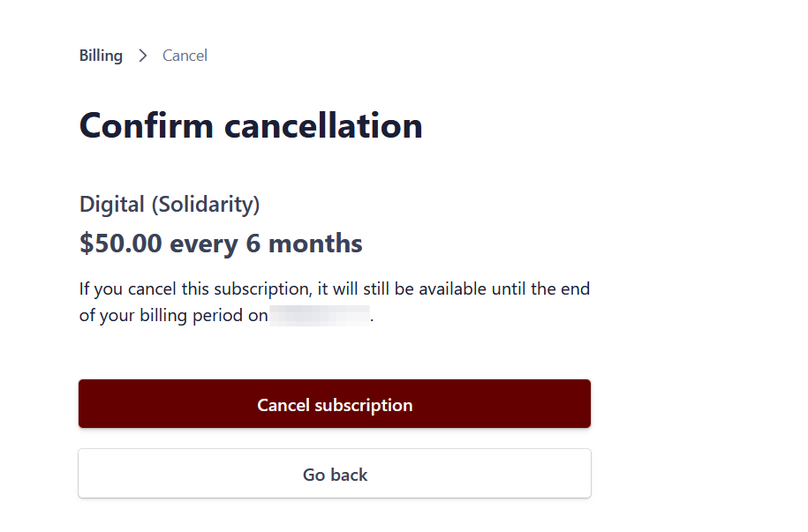Click the word cancellation in the heading

[x=323, y=125]
